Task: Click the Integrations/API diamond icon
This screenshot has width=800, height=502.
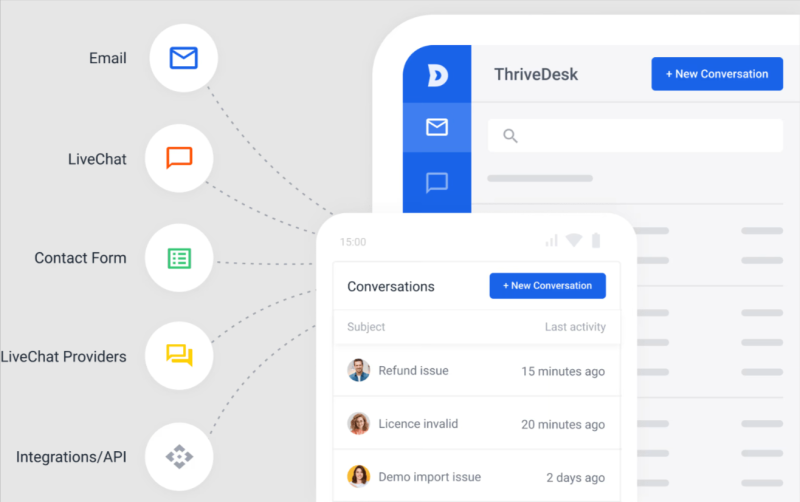Action: (179, 457)
